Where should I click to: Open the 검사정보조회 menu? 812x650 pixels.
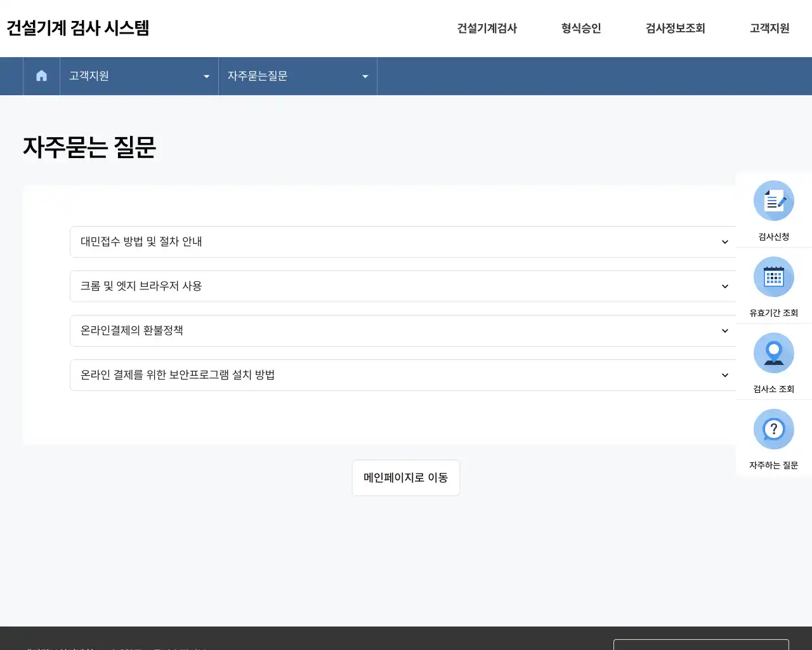coord(674,28)
